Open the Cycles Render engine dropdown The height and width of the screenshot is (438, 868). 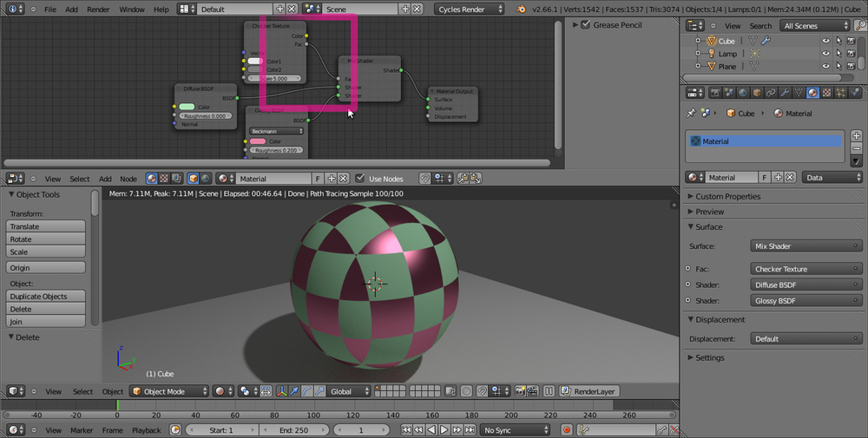click(470, 9)
